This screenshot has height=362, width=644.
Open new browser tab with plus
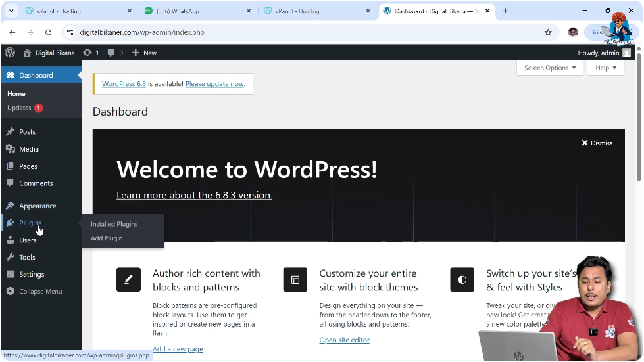coord(505,11)
